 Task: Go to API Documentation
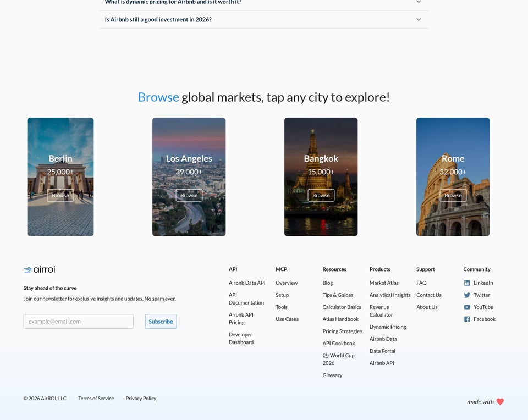[246, 299]
